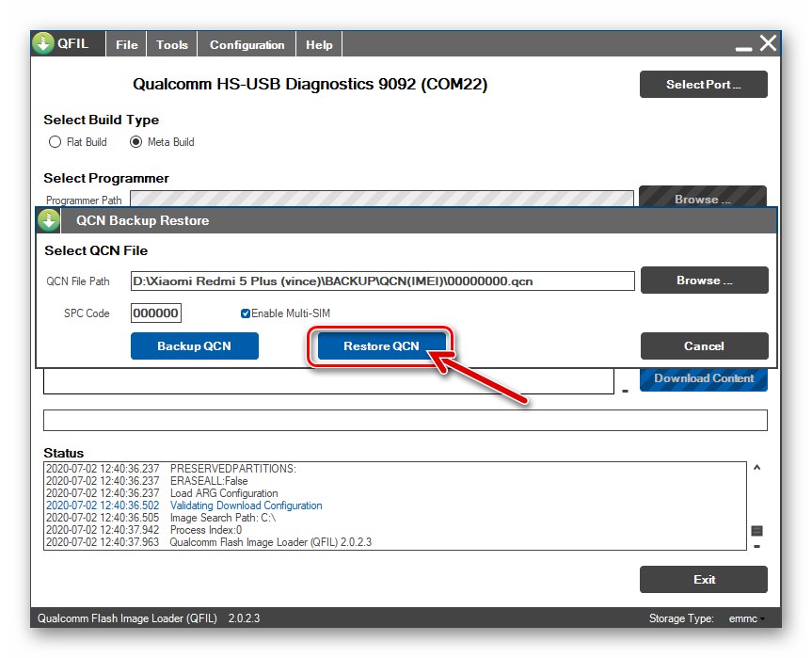Image resolution: width=812 pixels, height=658 pixels.
Task: Open the Tools menu
Action: click(172, 44)
